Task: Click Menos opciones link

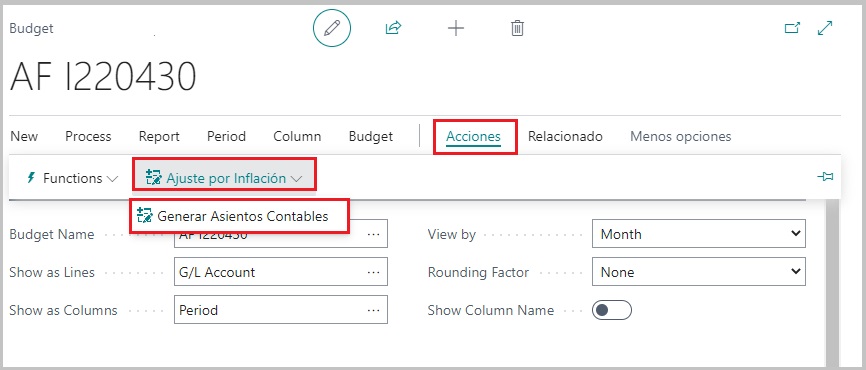Action: pos(680,136)
